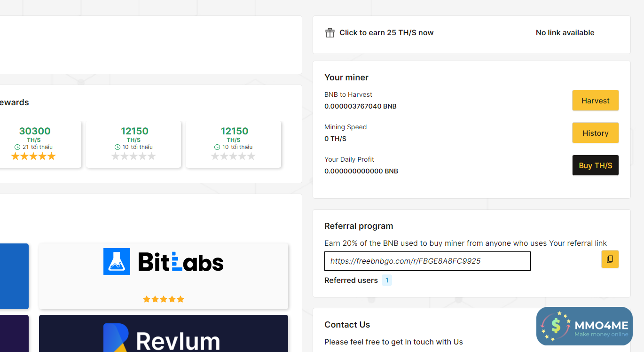Click the BitLabs flask logo
This screenshot has width=644, height=352.
click(x=117, y=262)
